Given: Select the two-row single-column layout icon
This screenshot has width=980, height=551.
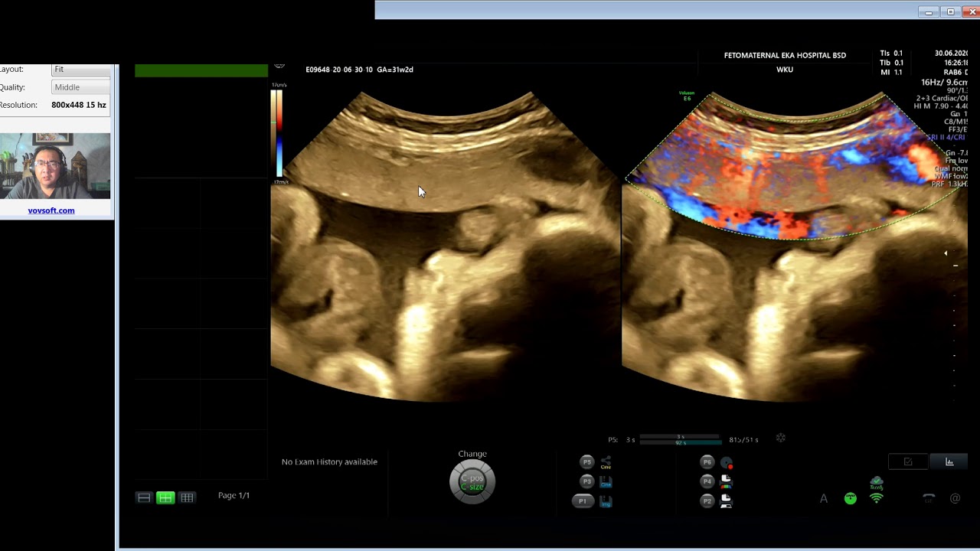Looking at the screenshot, I should (x=144, y=497).
